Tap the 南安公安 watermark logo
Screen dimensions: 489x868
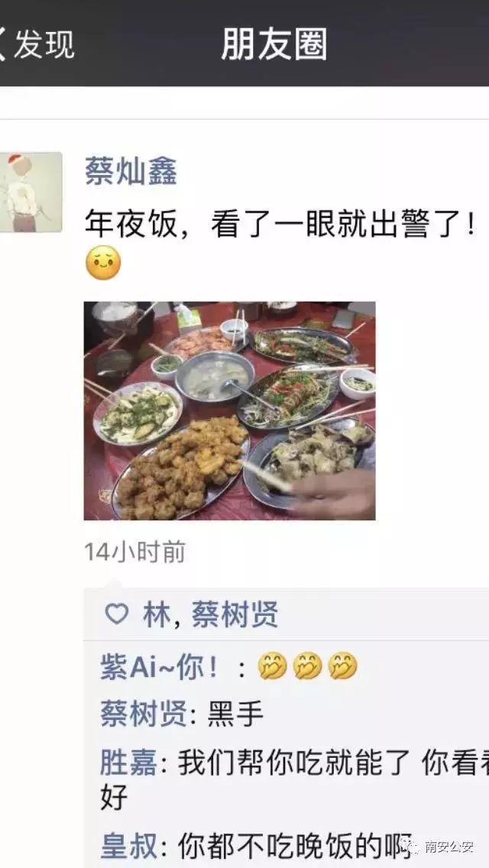[440, 847]
